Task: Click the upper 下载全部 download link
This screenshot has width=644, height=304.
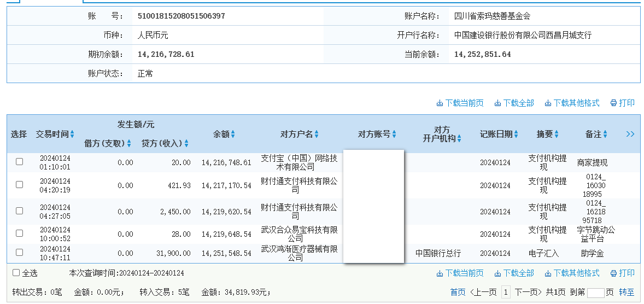Action: tap(514, 103)
